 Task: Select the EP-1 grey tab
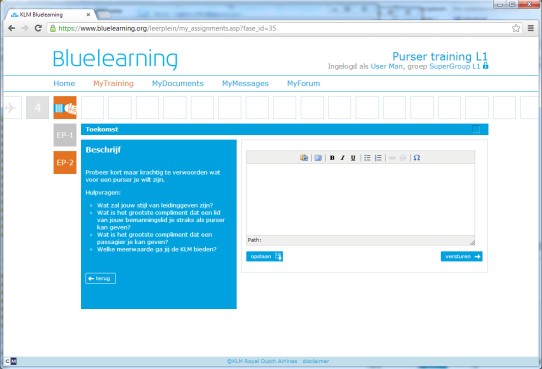(65, 135)
